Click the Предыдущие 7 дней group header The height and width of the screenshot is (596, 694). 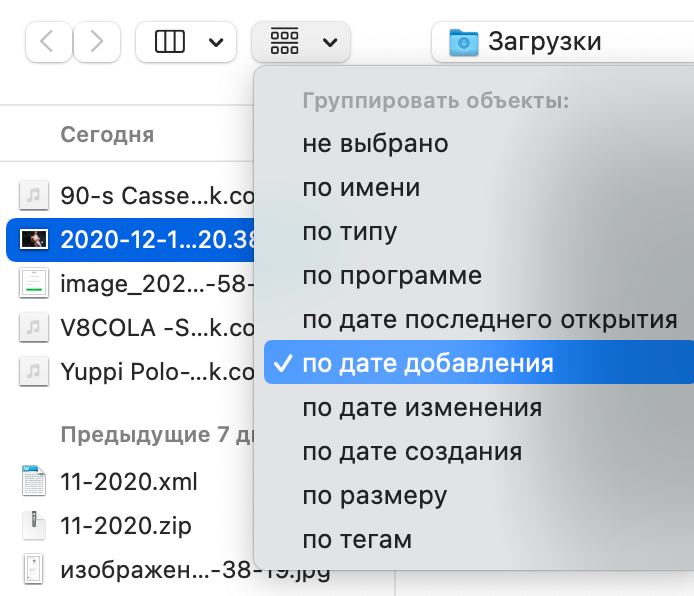pos(157,435)
